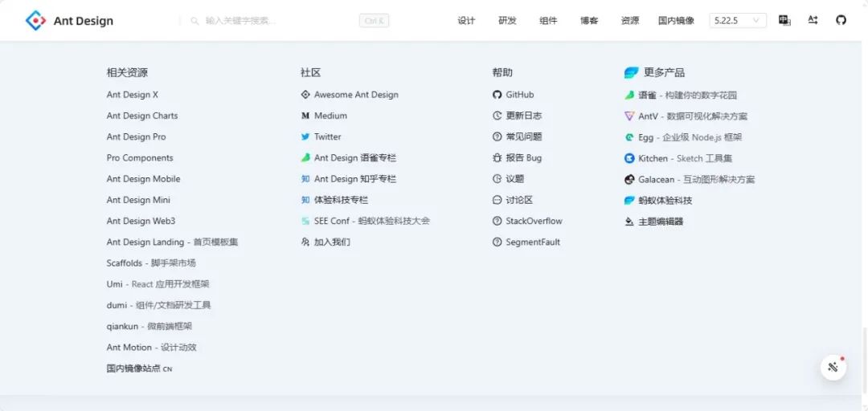
Task: Click the Ctrl K shortcut badge
Action: [x=375, y=21]
